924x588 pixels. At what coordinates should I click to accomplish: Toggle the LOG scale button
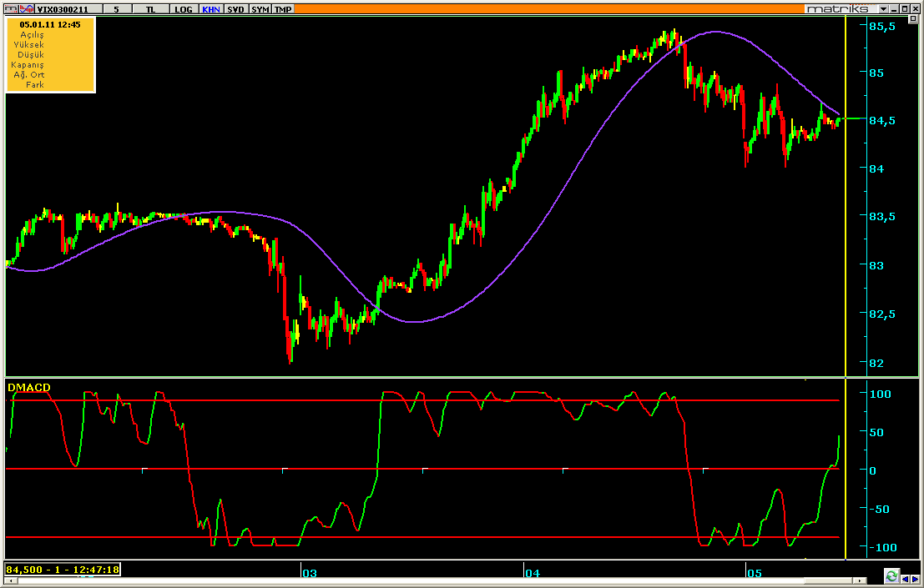coord(184,8)
